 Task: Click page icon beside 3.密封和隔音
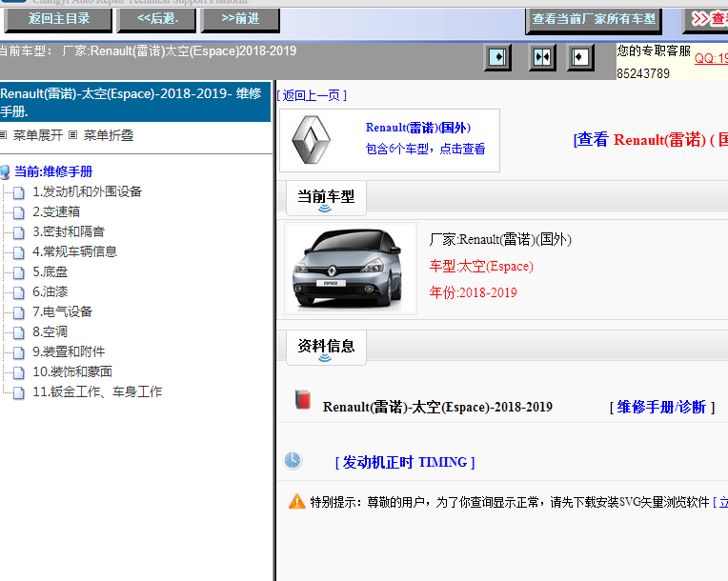point(19,232)
